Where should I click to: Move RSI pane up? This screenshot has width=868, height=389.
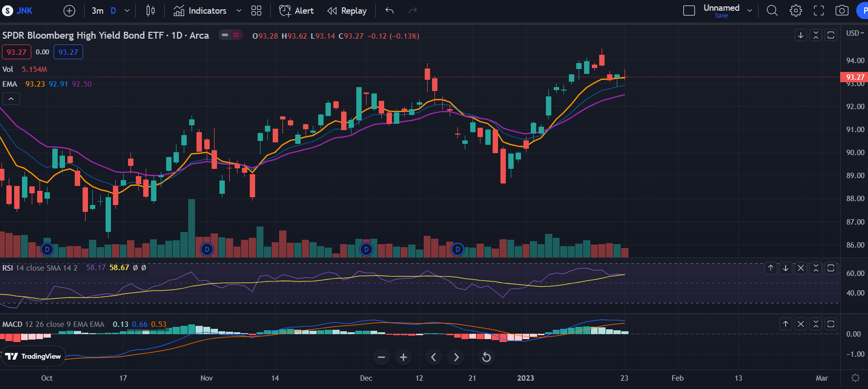[771, 268]
